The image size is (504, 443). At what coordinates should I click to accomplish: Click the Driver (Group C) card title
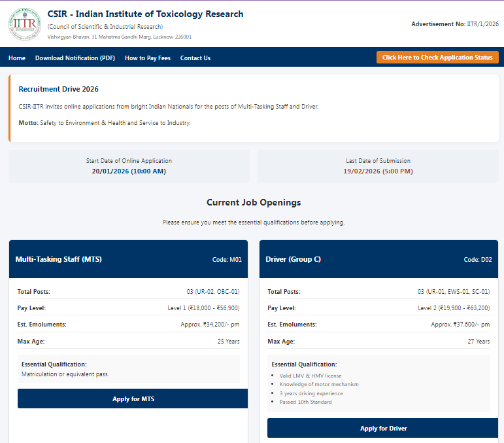point(293,259)
